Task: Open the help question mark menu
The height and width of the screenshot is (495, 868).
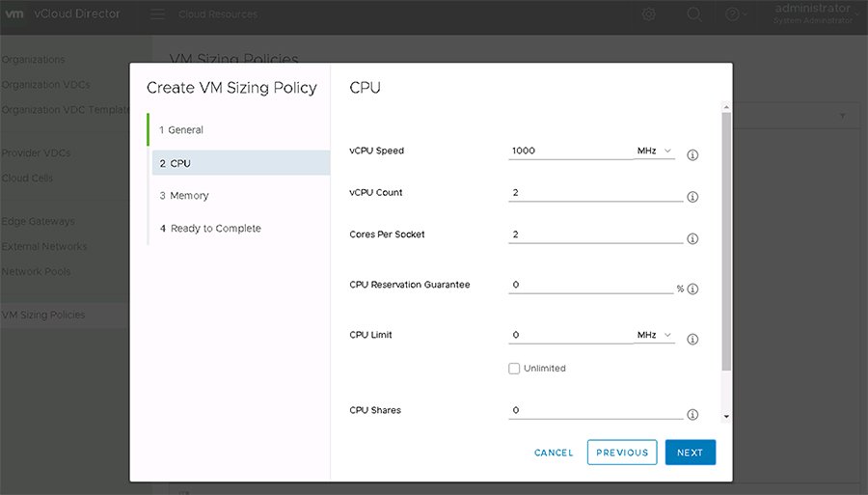Action: pyautogui.click(x=736, y=14)
